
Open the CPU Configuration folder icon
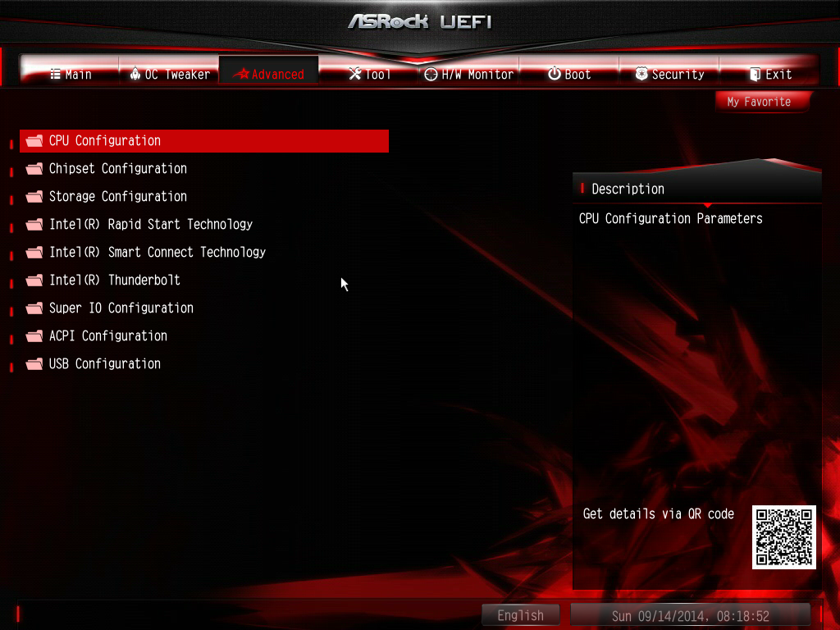click(34, 141)
